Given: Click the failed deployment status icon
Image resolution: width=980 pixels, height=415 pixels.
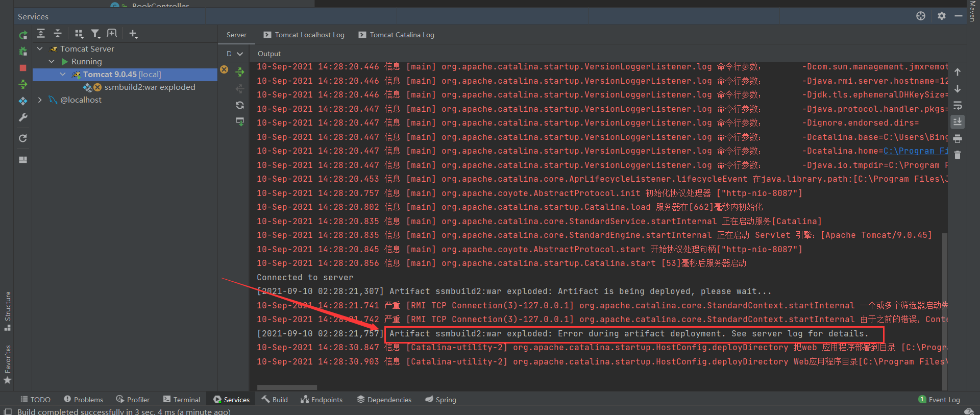Looking at the screenshot, I should click(224, 69).
